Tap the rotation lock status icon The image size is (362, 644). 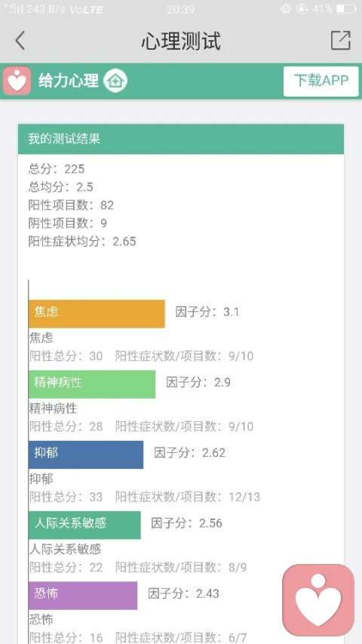[303, 9]
